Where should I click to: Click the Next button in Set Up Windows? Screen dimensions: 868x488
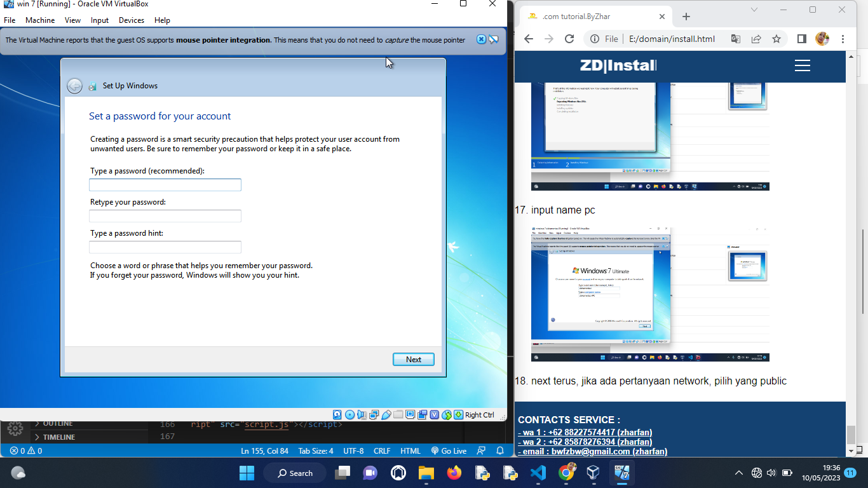pyautogui.click(x=413, y=359)
